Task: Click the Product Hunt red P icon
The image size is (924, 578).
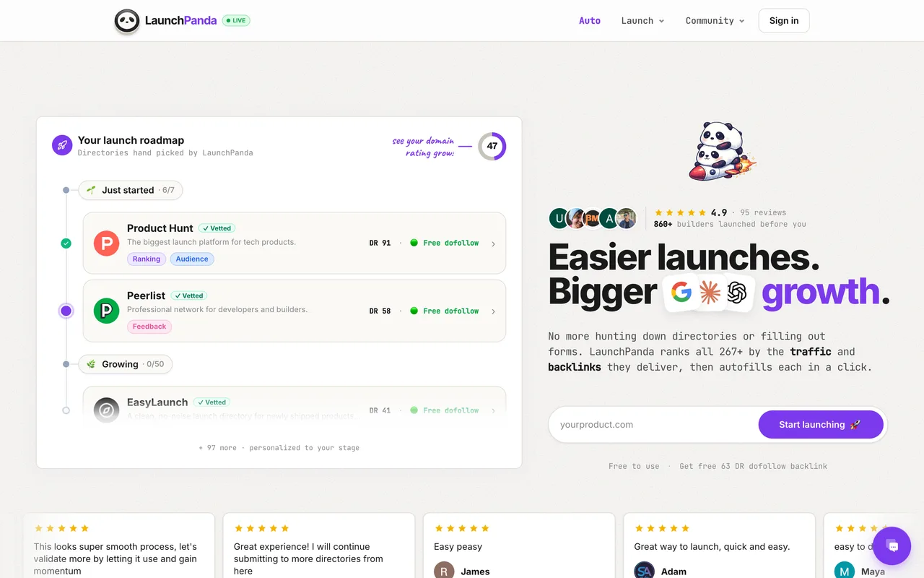Action: (106, 243)
